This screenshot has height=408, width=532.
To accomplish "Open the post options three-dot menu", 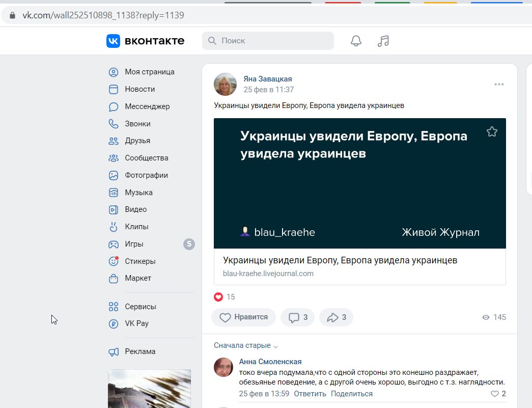I will [x=499, y=84].
